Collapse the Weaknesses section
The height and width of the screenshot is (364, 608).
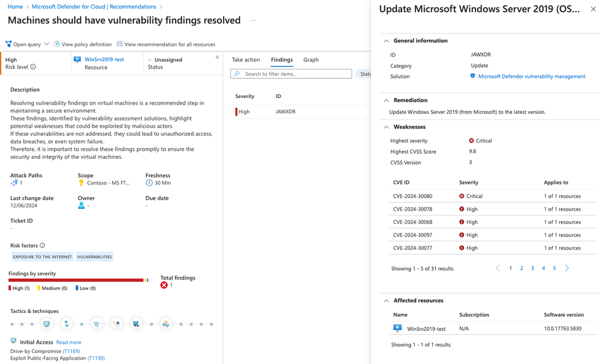click(x=386, y=127)
